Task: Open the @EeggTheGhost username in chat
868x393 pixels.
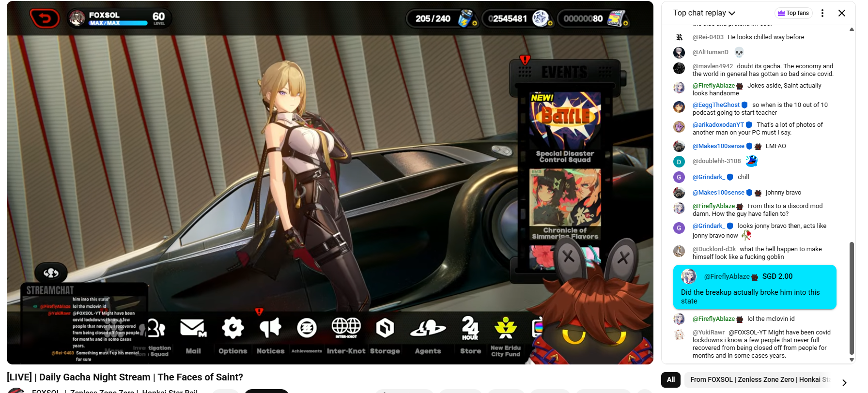Action: pos(716,105)
